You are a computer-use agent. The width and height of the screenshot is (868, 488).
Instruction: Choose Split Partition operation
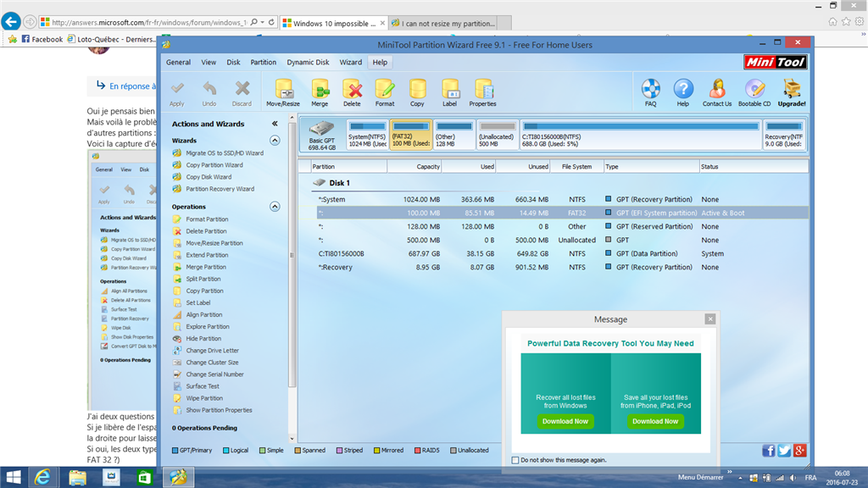(197, 279)
